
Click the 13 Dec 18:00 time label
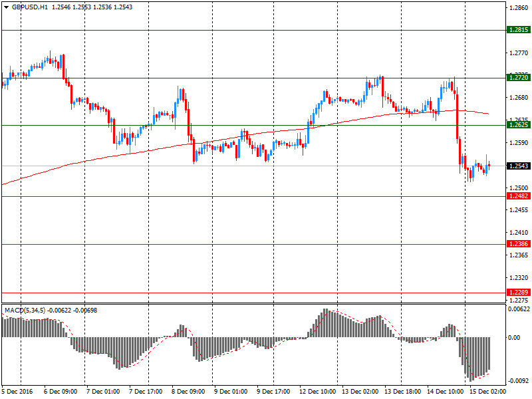click(403, 392)
